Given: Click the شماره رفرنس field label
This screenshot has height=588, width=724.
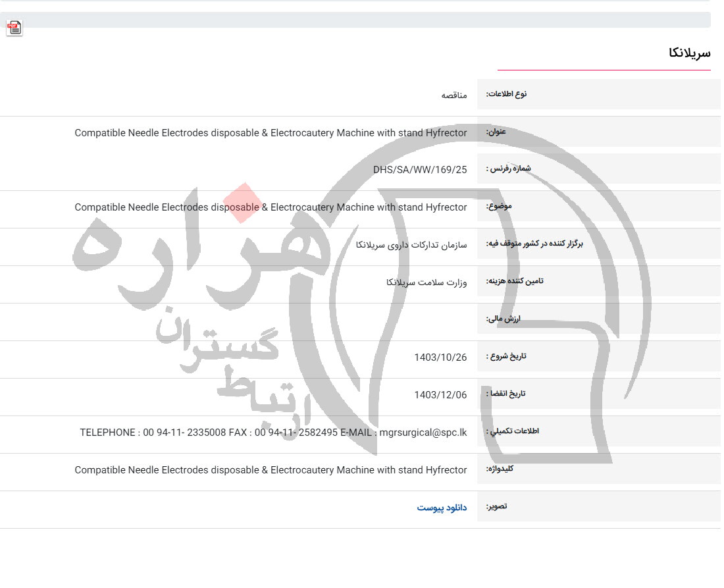Looking at the screenshot, I should click(508, 169).
